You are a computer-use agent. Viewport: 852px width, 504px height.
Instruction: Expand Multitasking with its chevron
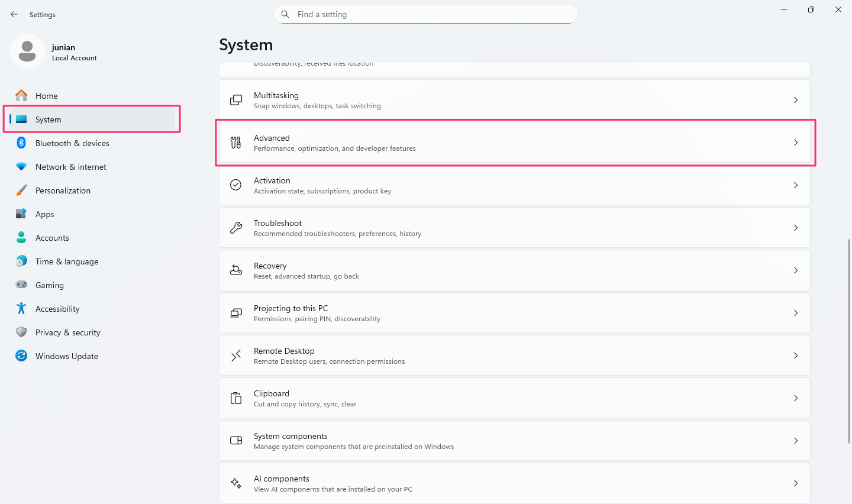click(x=796, y=100)
